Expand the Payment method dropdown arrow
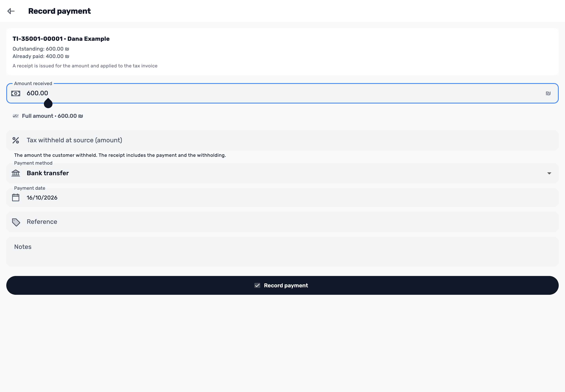565x392 pixels. coord(549,173)
